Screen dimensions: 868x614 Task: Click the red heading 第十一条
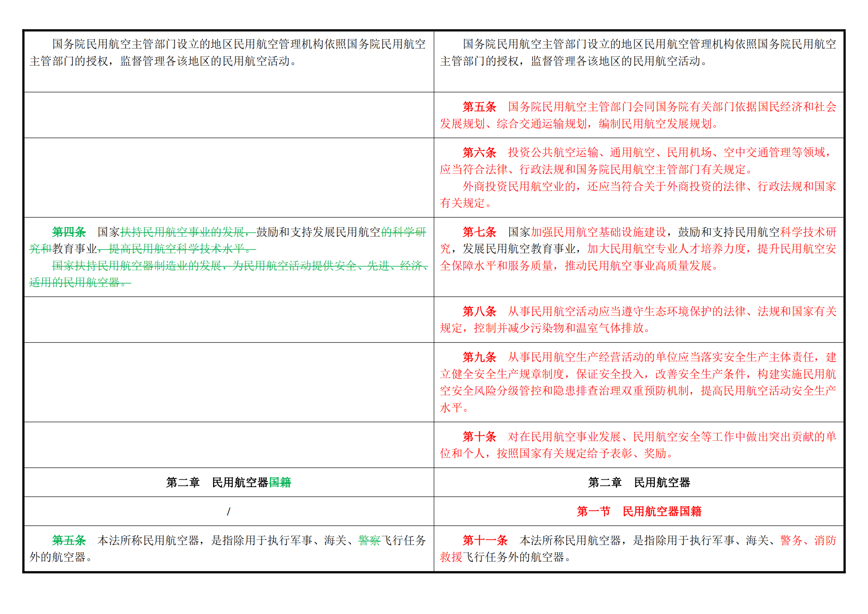tap(485, 540)
